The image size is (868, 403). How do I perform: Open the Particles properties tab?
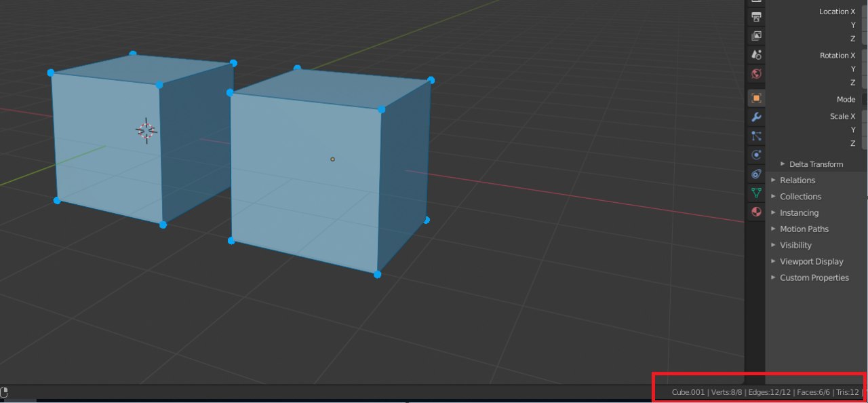[x=757, y=136]
